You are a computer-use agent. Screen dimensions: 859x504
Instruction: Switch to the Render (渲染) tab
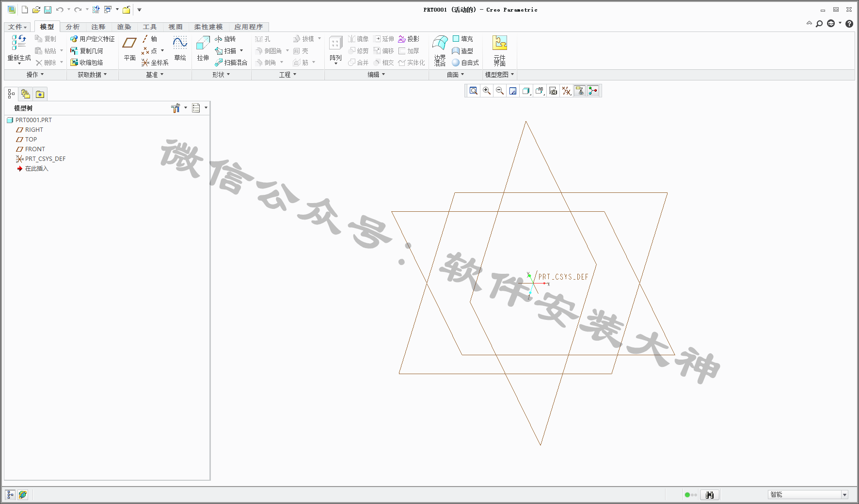click(124, 27)
